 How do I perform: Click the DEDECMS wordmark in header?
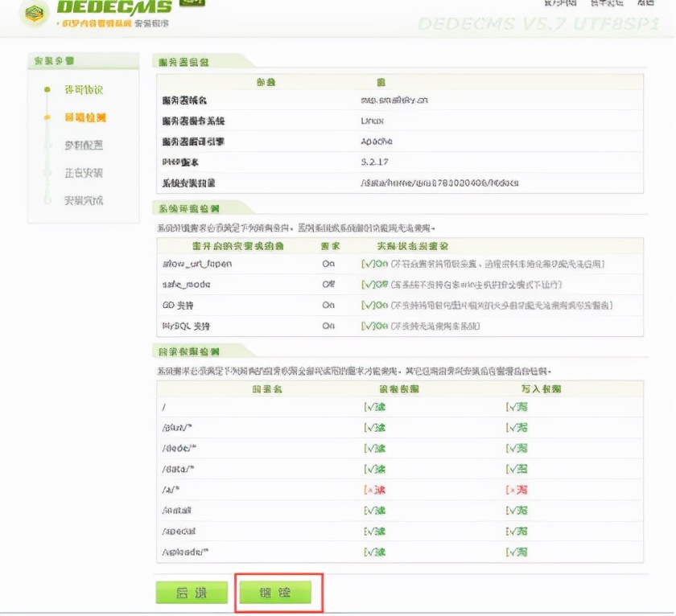point(114,6)
